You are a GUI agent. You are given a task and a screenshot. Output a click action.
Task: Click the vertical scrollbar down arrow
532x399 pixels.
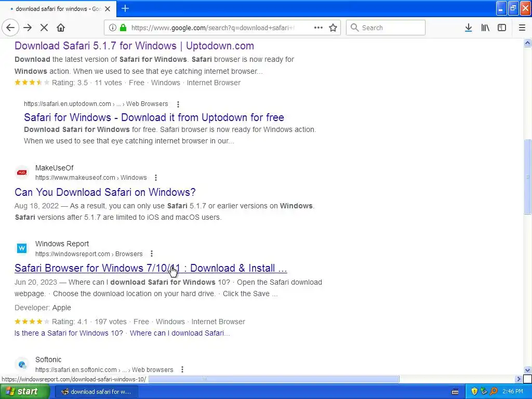point(528,370)
